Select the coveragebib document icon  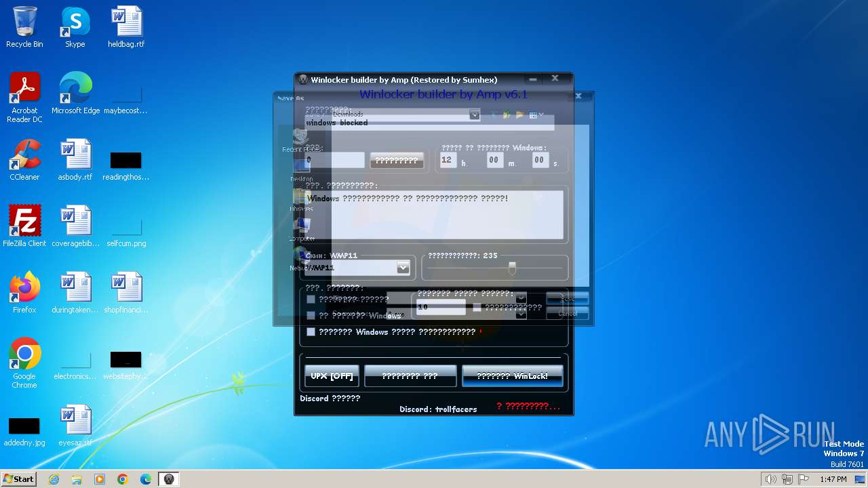(75, 226)
